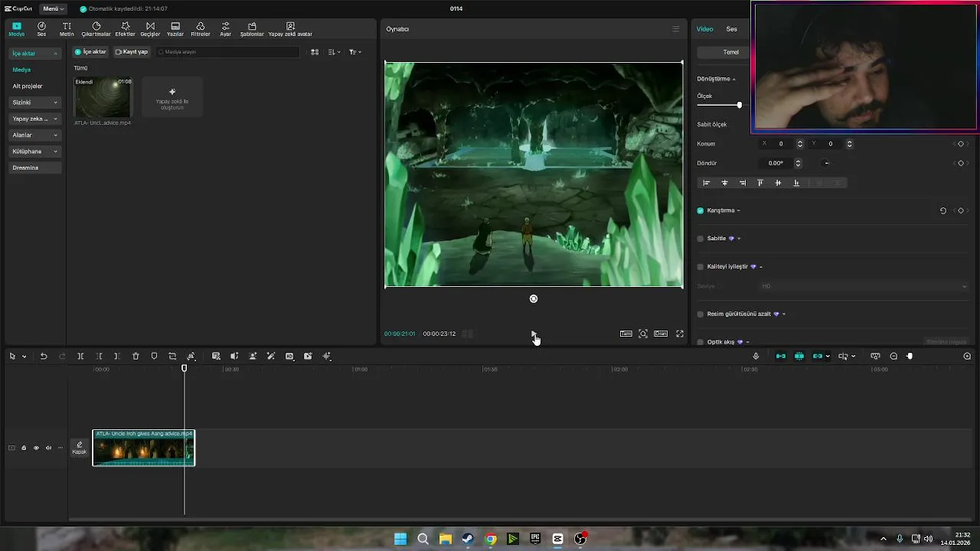This screenshot has height=551, width=980.
Task: Add a keyframe for Konum position
Action: (x=961, y=144)
